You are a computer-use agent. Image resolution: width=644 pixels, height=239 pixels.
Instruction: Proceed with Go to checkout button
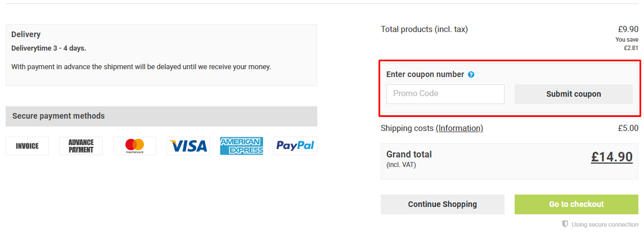point(577,205)
